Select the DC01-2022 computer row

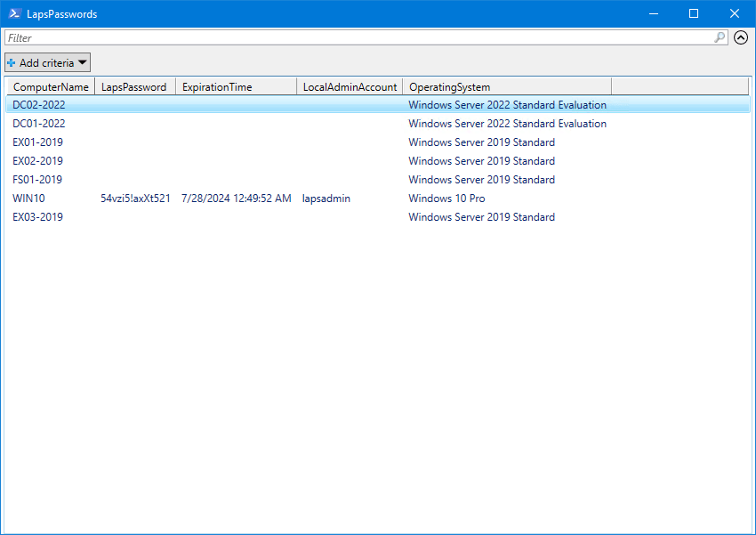tap(39, 124)
